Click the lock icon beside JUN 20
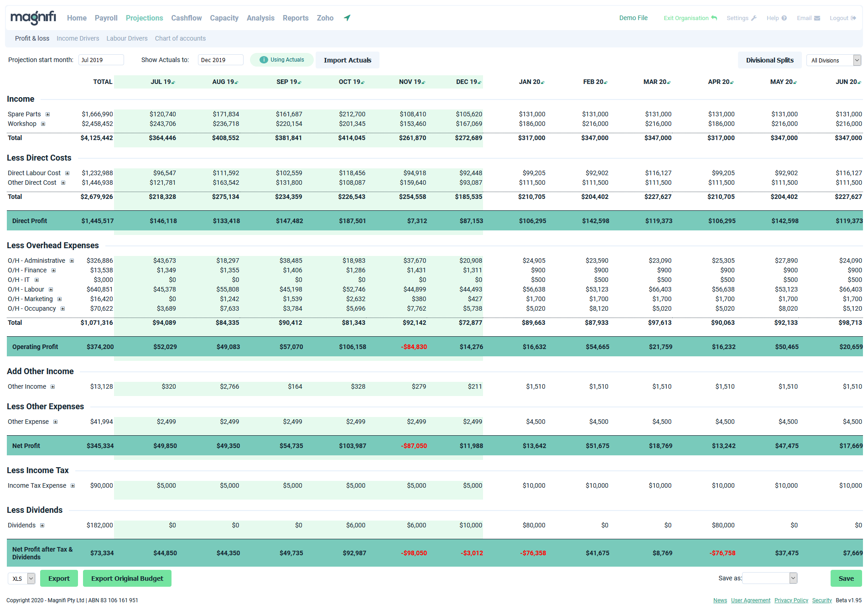 point(859,83)
